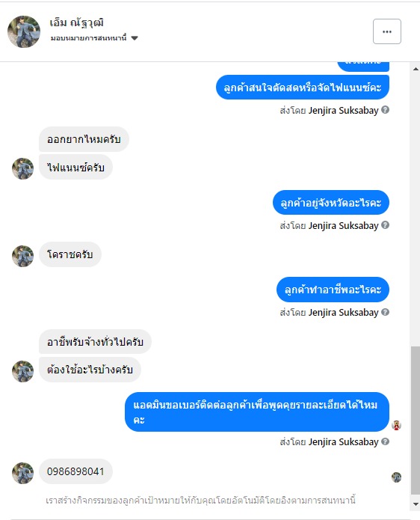The image size is (420, 520).
Task: Select the phone number message 0986898041
Action: tap(75, 471)
